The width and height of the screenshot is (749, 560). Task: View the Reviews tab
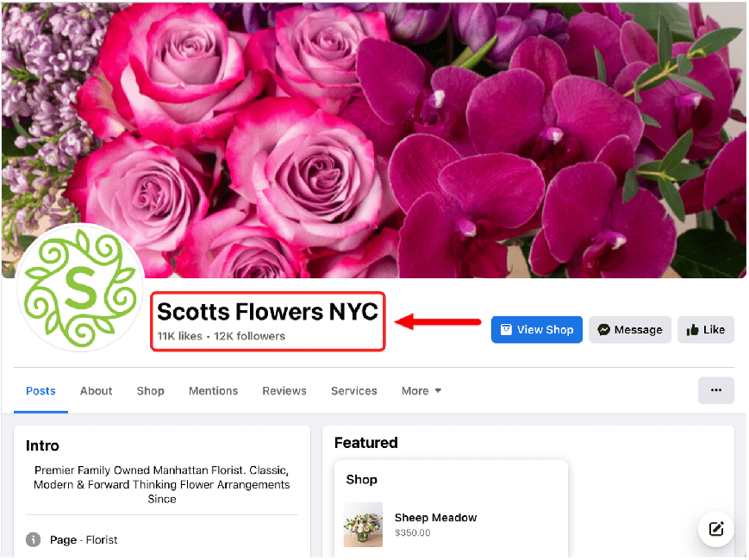284,390
